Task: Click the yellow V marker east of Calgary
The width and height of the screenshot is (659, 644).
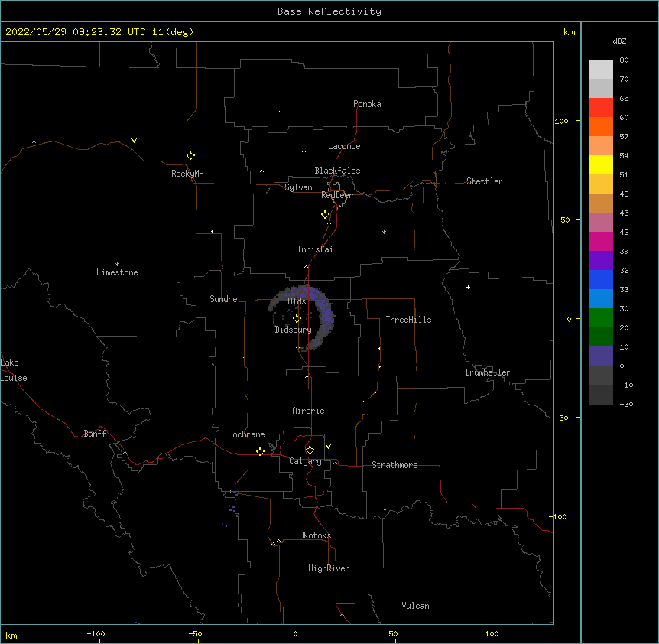Action: coord(328,447)
